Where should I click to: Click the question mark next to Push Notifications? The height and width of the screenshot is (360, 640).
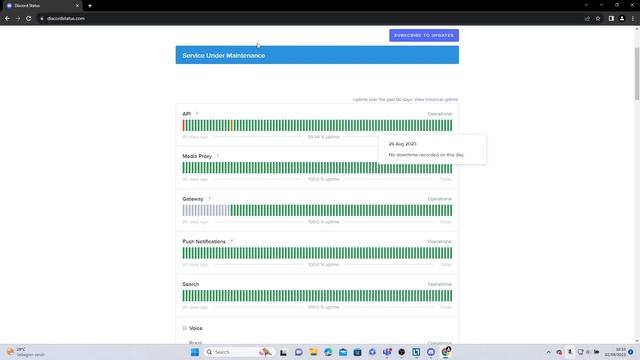click(x=231, y=242)
